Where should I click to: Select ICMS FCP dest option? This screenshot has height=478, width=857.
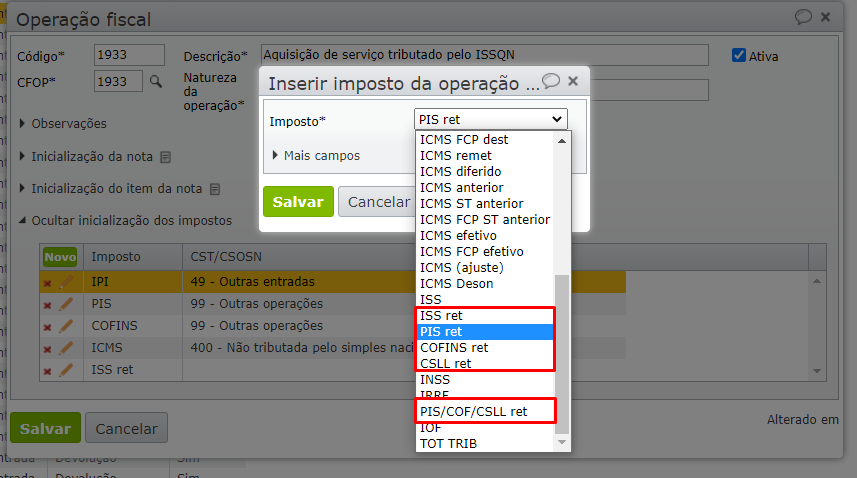(x=485, y=140)
